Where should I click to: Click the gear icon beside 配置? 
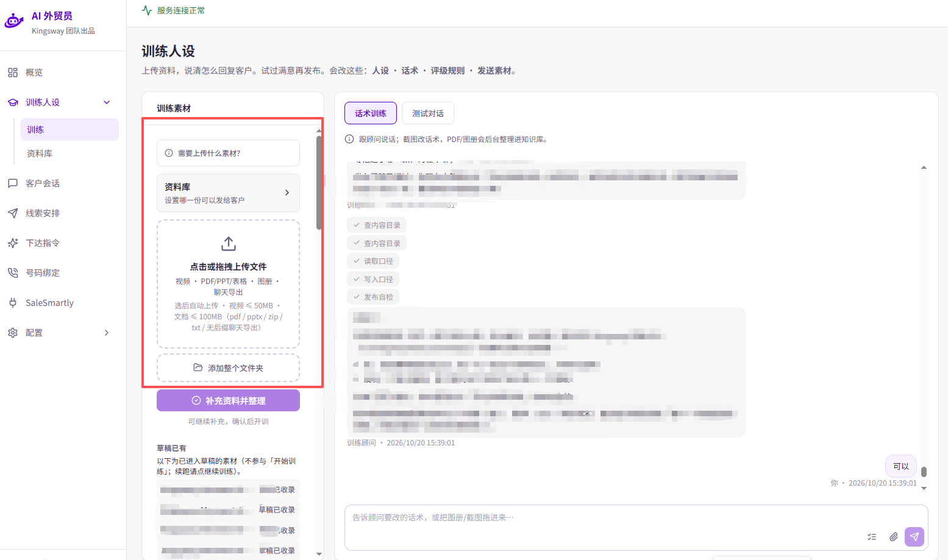(13, 333)
